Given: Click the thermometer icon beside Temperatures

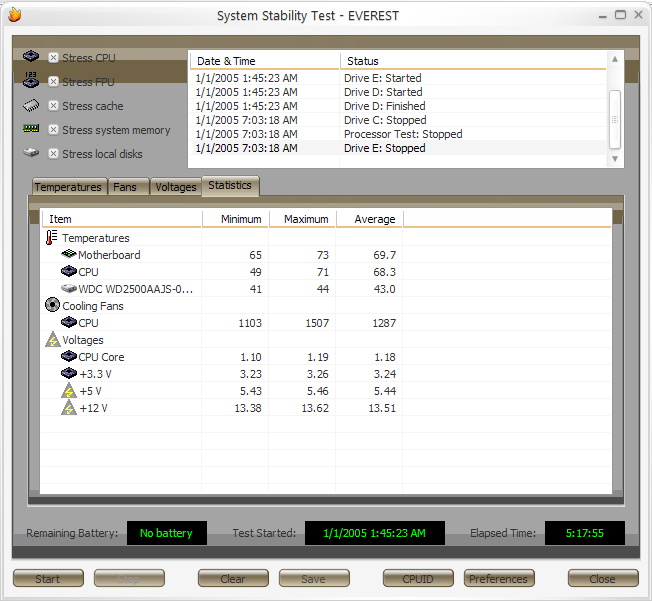Looking at the screenshot, I should pos(52,238).
